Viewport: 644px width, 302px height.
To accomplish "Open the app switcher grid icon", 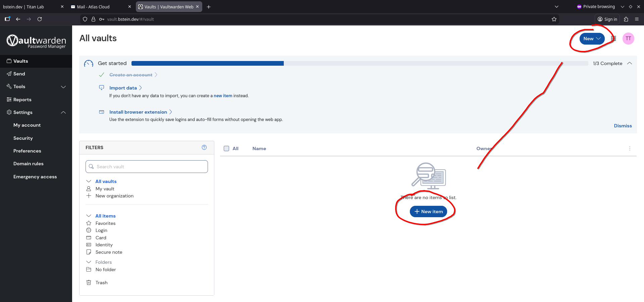I will click(613, 39).
